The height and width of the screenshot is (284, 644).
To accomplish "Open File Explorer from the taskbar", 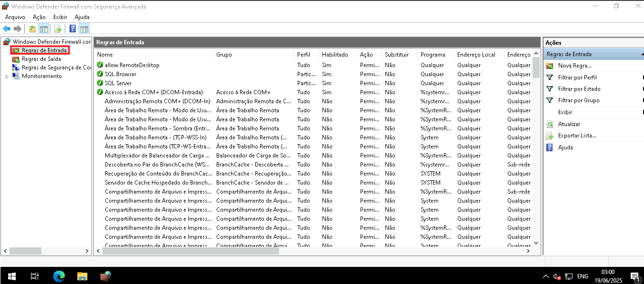I will point(82,276).
